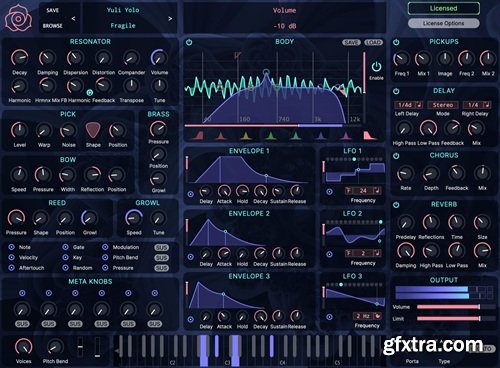Click the Envelope 3 Release knob

pyautogui.click(x=296, y=316)
